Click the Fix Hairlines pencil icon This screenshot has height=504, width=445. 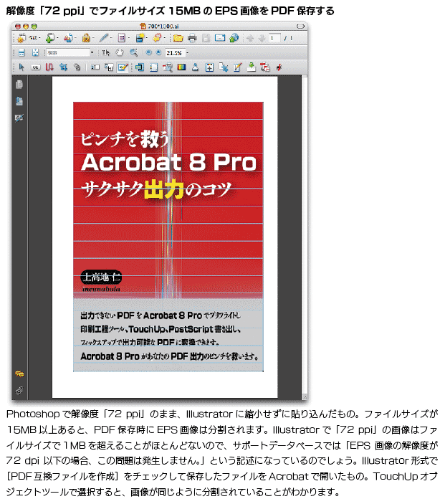237,67
